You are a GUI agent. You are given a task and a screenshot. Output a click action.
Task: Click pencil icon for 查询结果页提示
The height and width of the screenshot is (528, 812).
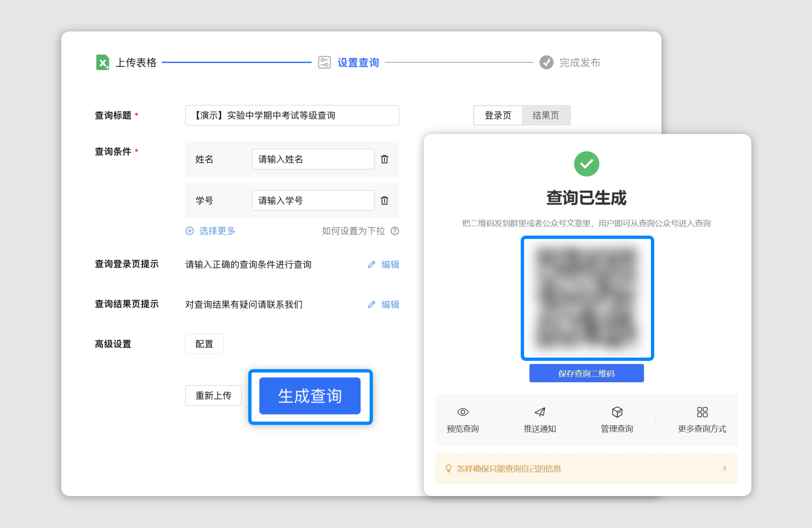point(372,305)
